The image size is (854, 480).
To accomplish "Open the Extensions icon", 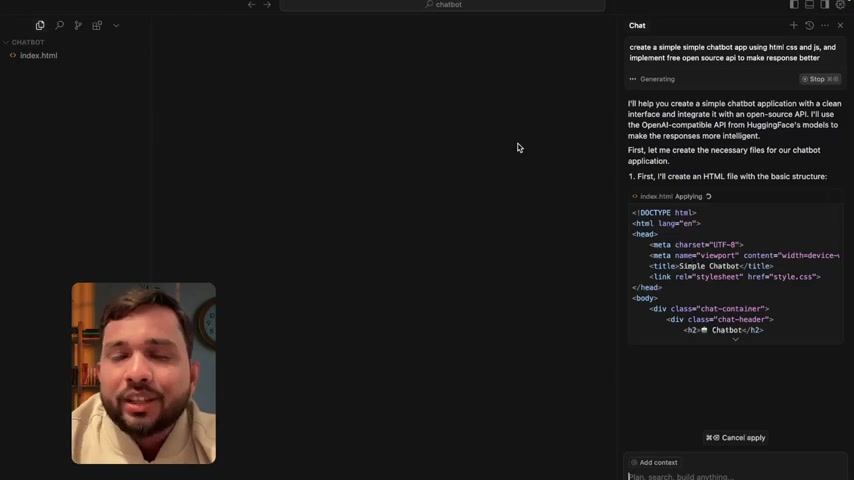I will 97,26.
